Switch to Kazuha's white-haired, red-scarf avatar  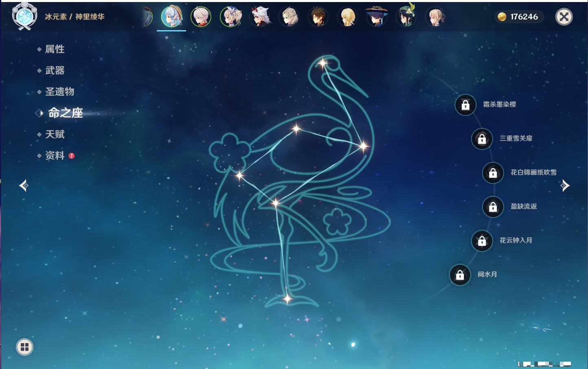tap(201, 17)
